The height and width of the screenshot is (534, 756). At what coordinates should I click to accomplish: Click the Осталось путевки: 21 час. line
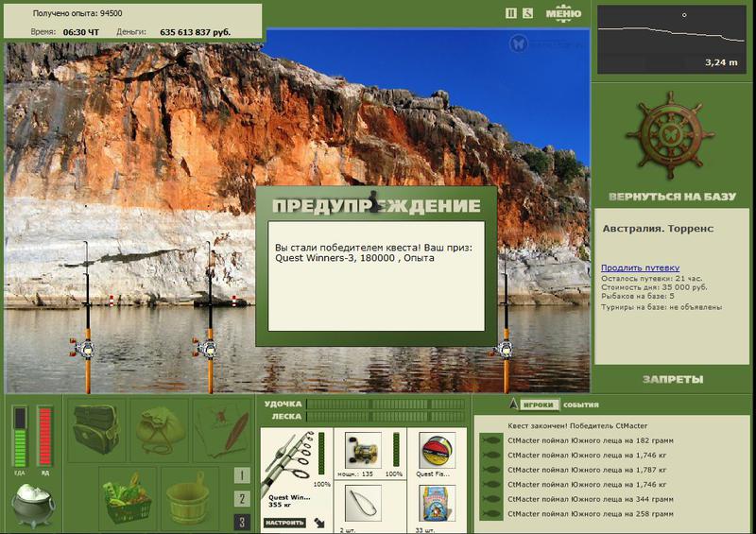click(x=652, y=279)
